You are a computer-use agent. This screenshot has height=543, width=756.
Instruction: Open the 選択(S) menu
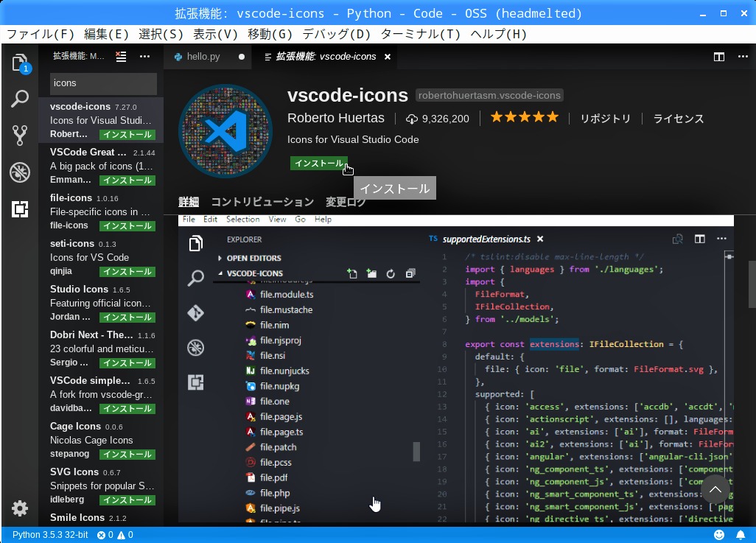pyautogui.click(x=161, y=34)
